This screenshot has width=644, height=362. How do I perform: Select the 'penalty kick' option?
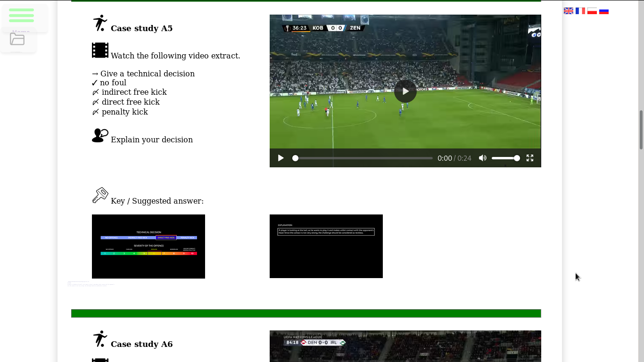point(124,112)
